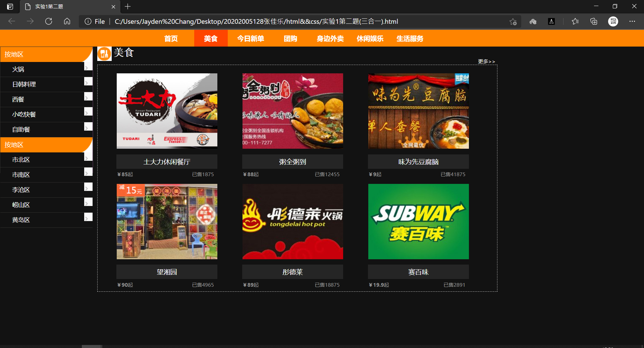
Task: Expand the arrow beside 崂山区
Action: [x=88, y=202]
